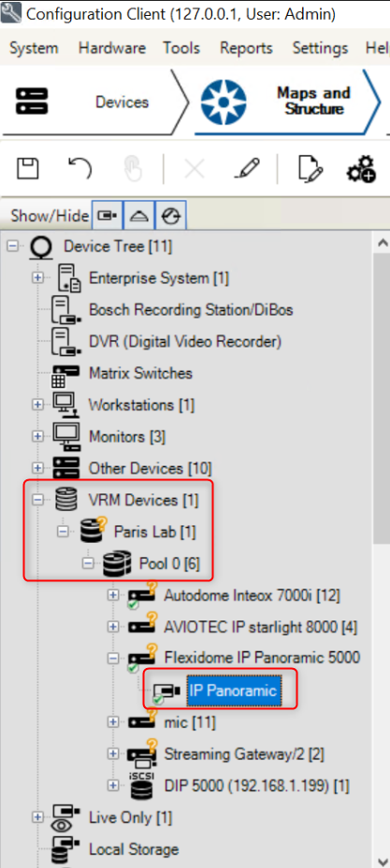Select the Local Storage tree item

[134, 849]
